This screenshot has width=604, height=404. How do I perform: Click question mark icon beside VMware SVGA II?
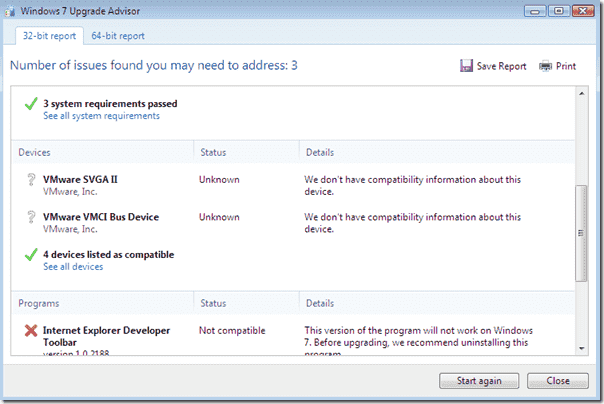click(31, 179)
